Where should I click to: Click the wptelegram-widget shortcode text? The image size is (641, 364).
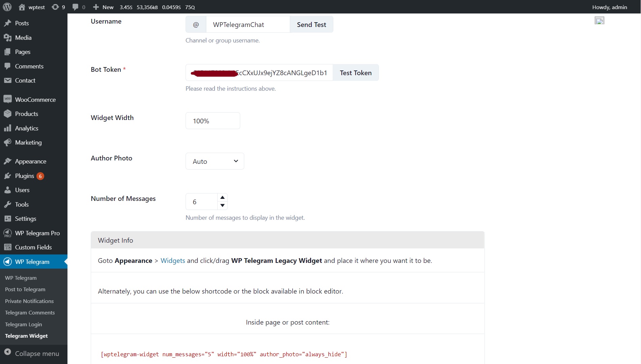point(224,354)
